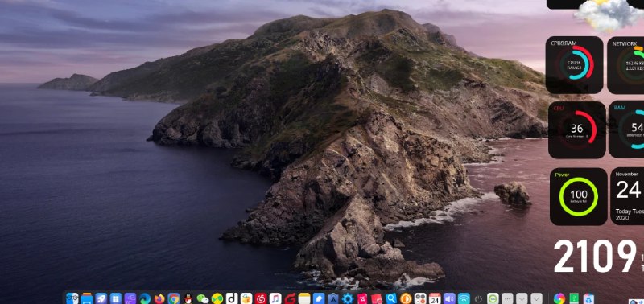Click the CPU&RAM dual-ring widget

click(x=574, y=65)
